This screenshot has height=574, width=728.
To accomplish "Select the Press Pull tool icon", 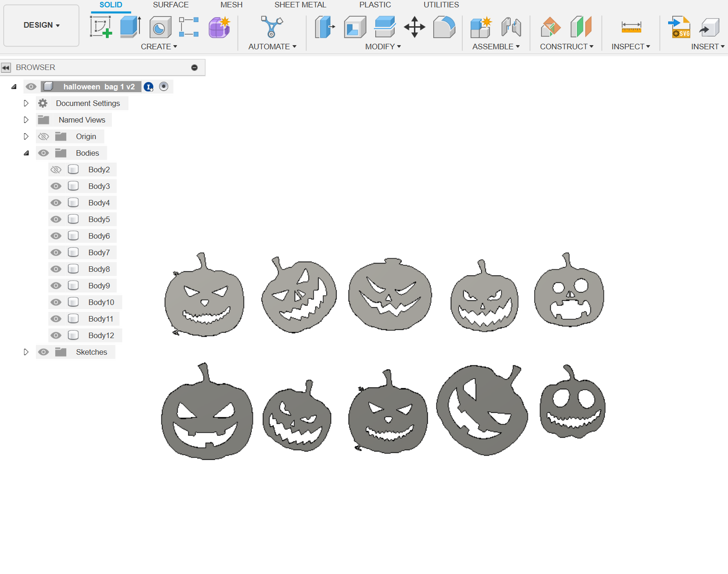I will (x=325, y=27).
